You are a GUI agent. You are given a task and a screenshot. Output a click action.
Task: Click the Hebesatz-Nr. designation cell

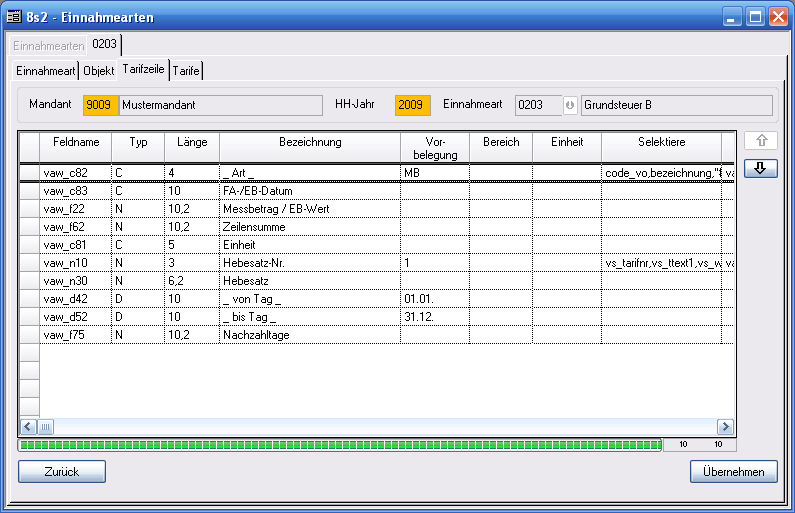tap(308, 263)
